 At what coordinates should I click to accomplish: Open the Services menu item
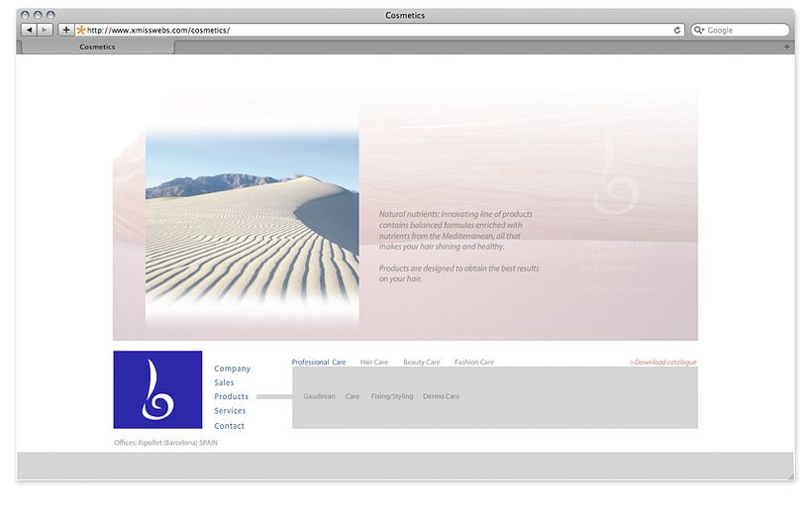230,411
